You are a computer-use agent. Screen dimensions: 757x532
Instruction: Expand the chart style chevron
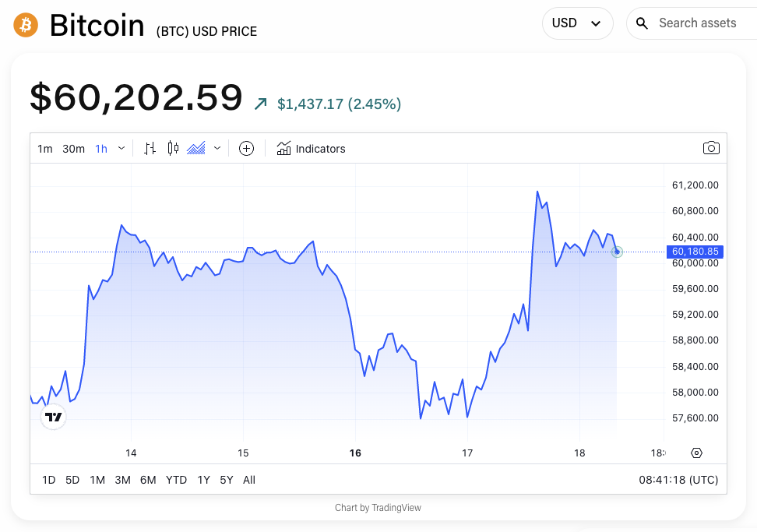tap(217, 148)
